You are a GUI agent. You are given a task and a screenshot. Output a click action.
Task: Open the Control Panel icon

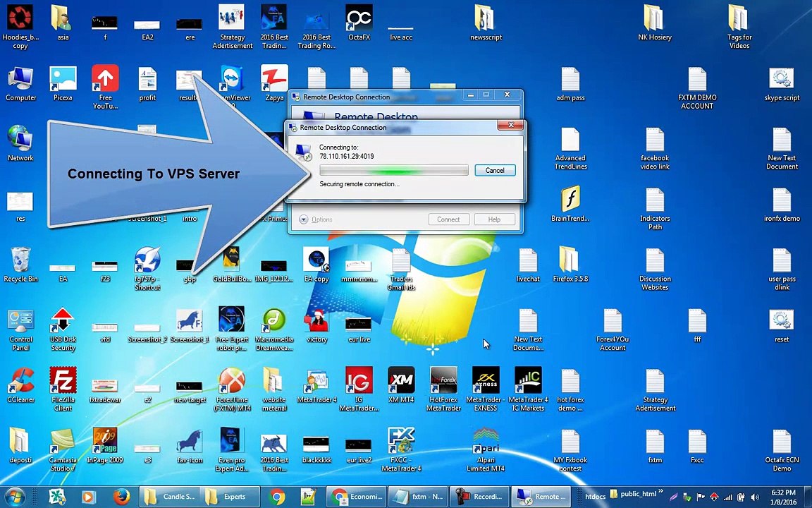tap(20, 329)
